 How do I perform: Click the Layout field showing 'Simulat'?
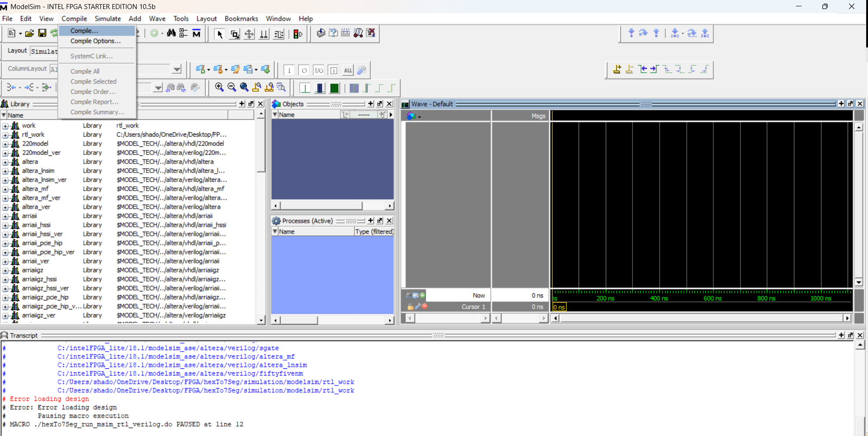tap(44, 52)
